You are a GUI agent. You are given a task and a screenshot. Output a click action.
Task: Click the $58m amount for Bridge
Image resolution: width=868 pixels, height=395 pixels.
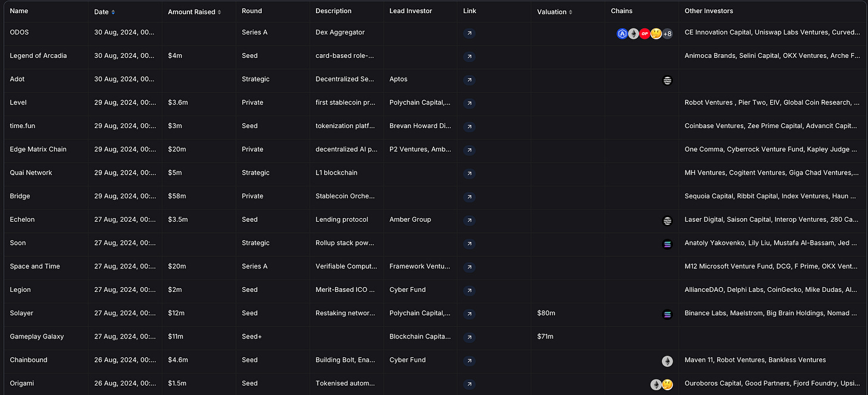pyautogui.click(x=177, y=196)
